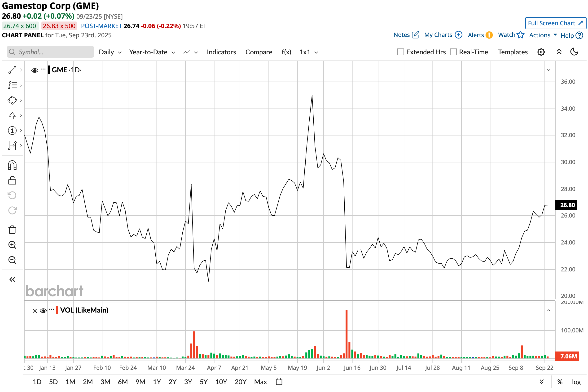Screen dimensions: 588x392
Task: Enable the Extended Hrs checkbox
Action: click(400, 52)
